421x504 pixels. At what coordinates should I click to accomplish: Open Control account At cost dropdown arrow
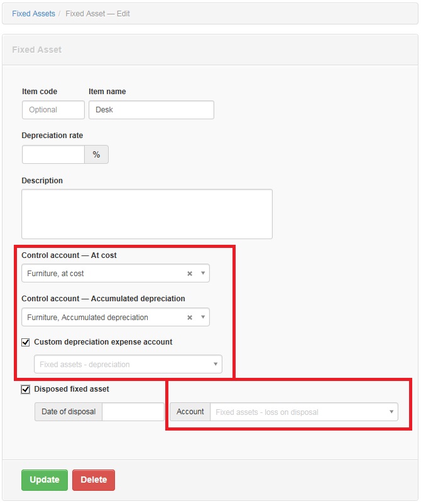pos(203,273)
